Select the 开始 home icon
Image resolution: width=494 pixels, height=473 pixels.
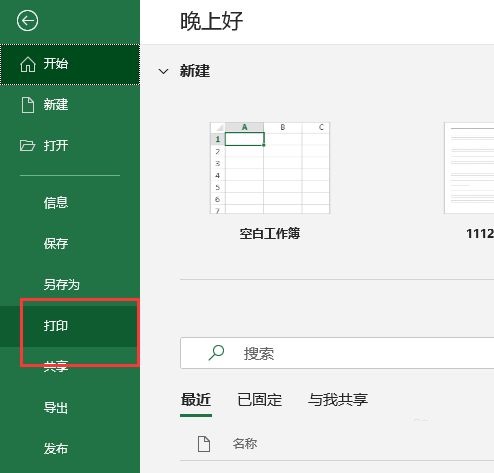(28, 64)
